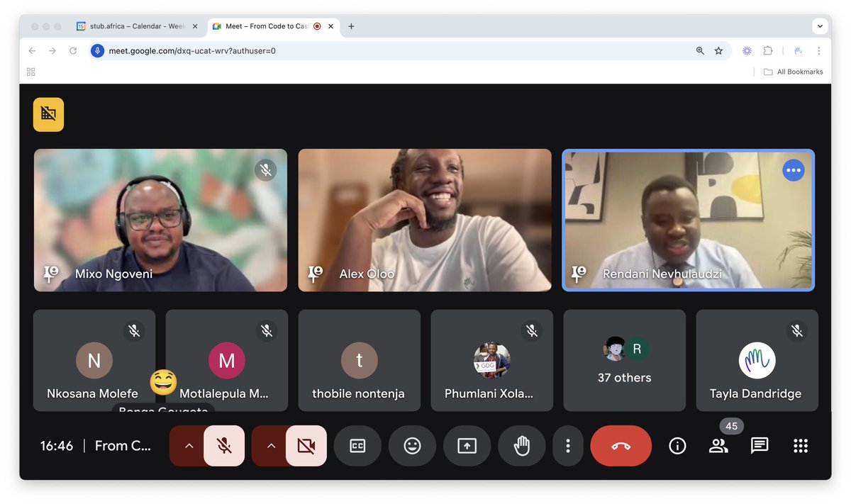Show meeting details via the info icon
851x504 pixels.
point(677,445)
